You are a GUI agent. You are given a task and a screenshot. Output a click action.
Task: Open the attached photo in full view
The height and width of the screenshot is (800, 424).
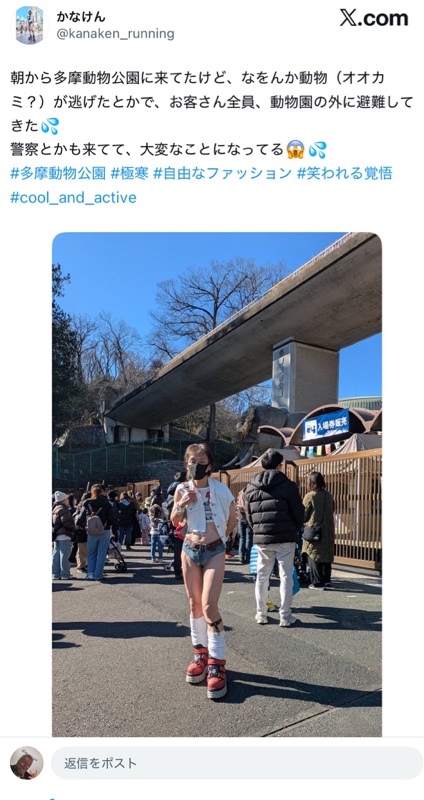pyautogui.click(x=217, y=484)
